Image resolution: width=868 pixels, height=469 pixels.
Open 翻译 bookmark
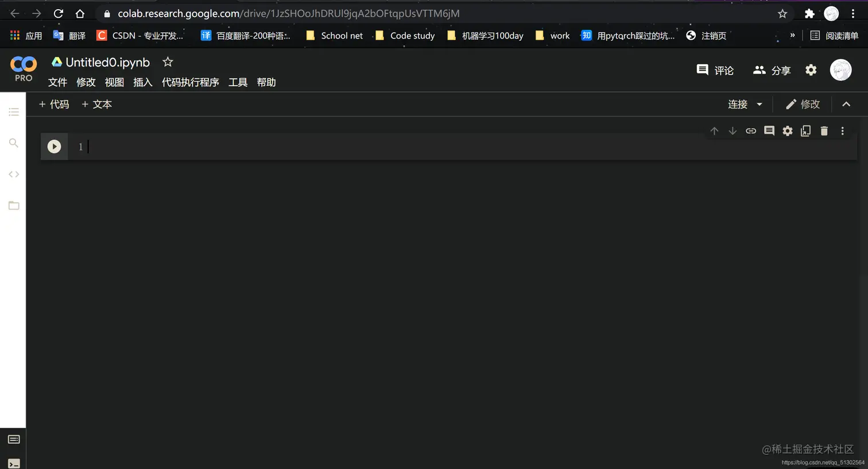pos(69,36)
